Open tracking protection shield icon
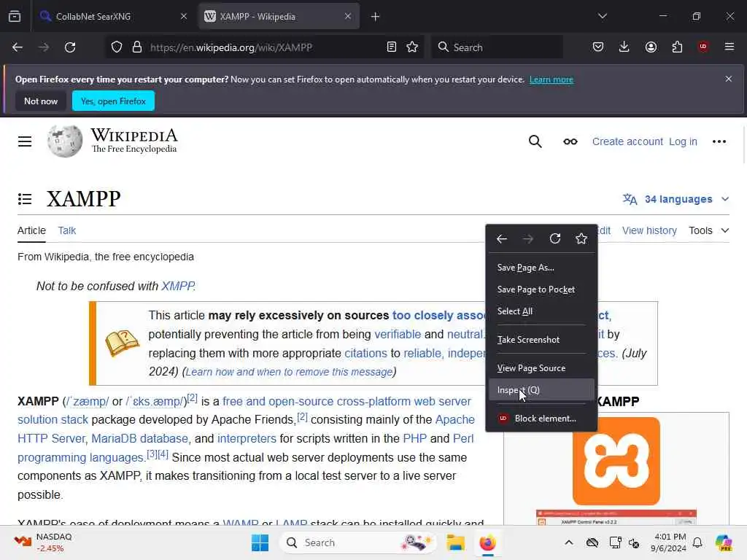747x560 pixels. click(117, 47)
